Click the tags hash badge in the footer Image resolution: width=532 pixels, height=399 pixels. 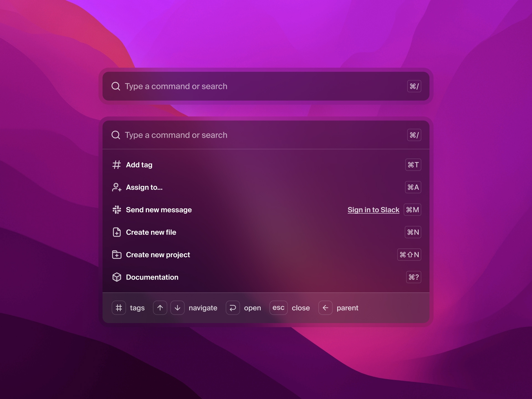click(x=119, y=308)
